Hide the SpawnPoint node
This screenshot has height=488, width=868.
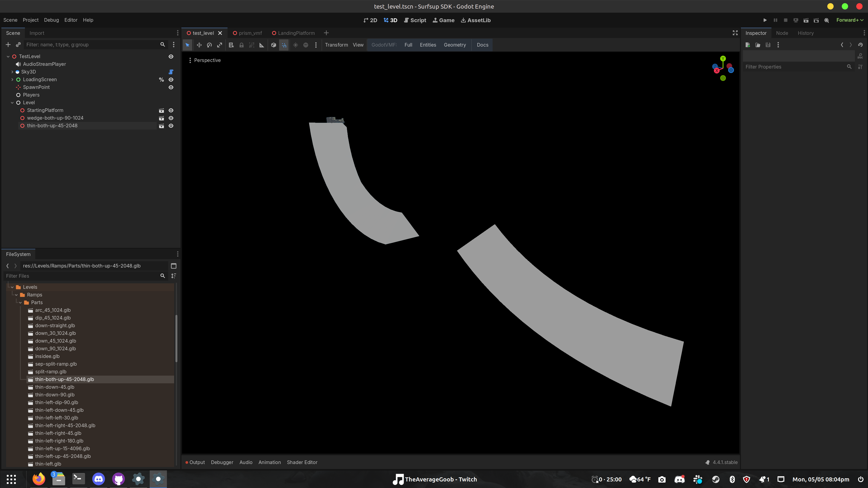coord(171,87)
